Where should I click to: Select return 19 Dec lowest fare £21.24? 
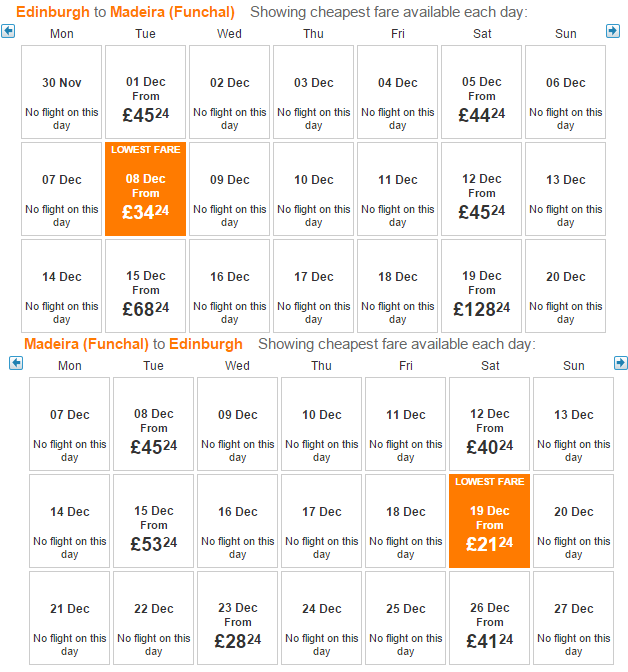point(490,521)
